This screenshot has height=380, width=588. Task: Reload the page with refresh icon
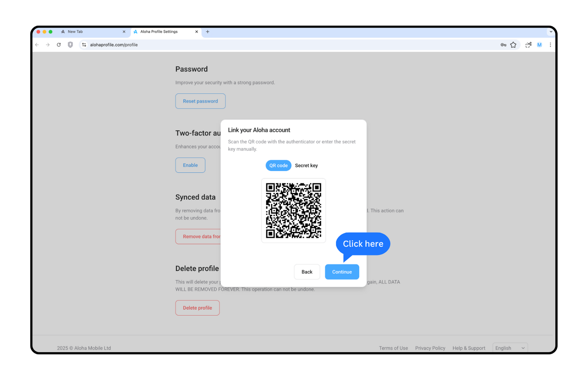59,45
